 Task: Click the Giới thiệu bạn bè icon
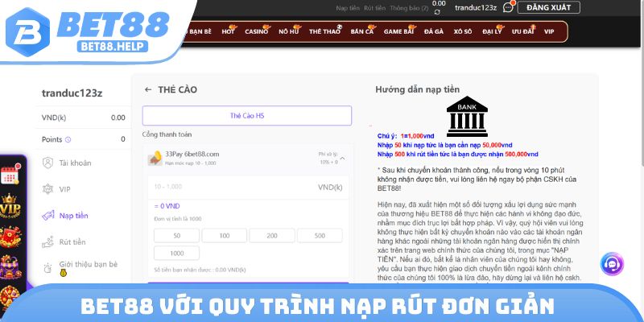(x=48, y=268)
